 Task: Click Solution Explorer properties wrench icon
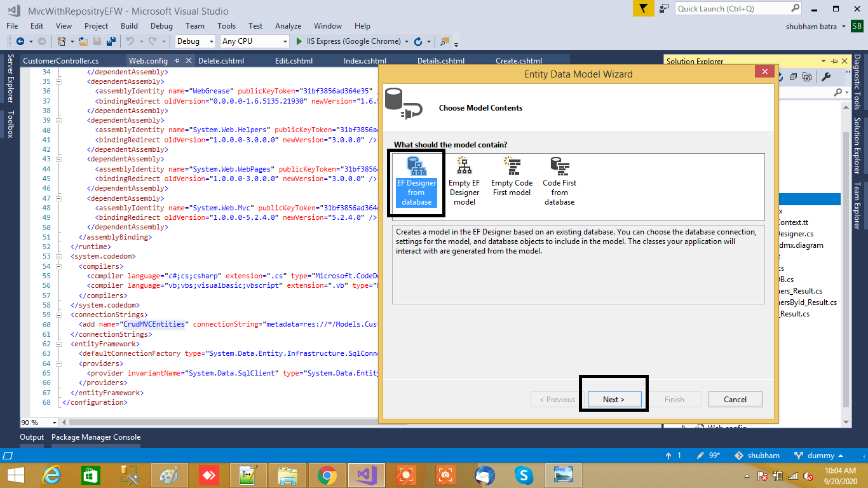coord(826,77)
